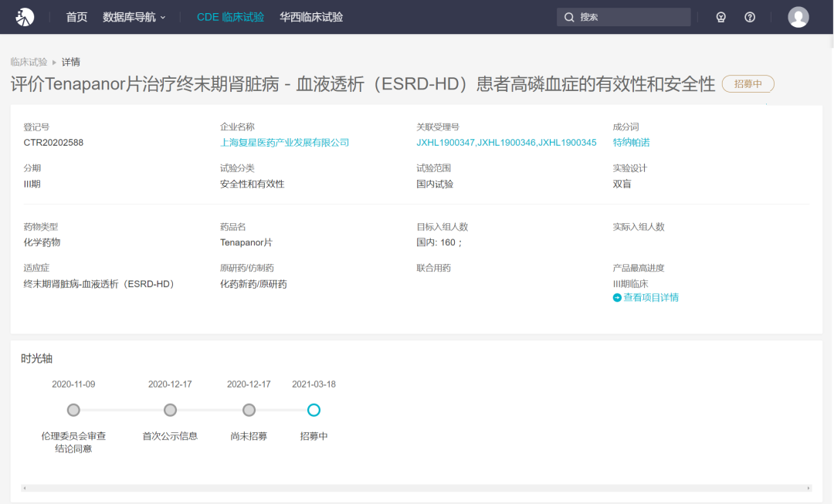Open the user avatar profile

point(798,17)
